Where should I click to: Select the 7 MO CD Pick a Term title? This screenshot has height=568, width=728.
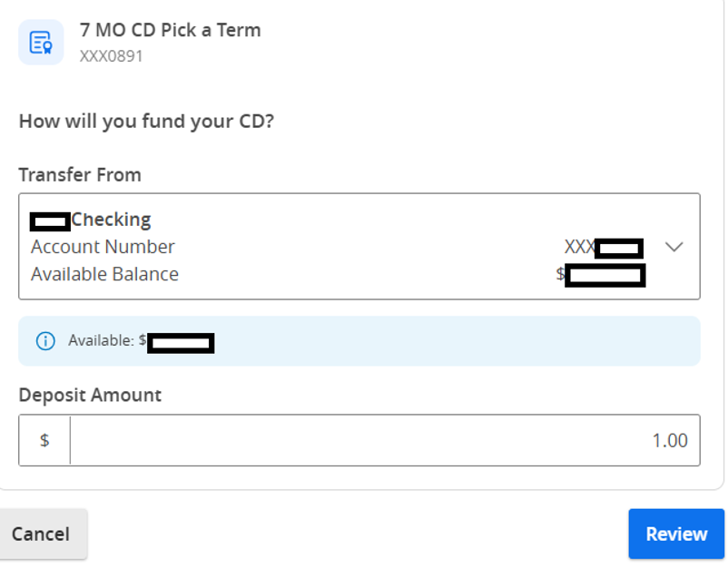tap(170, 30)
